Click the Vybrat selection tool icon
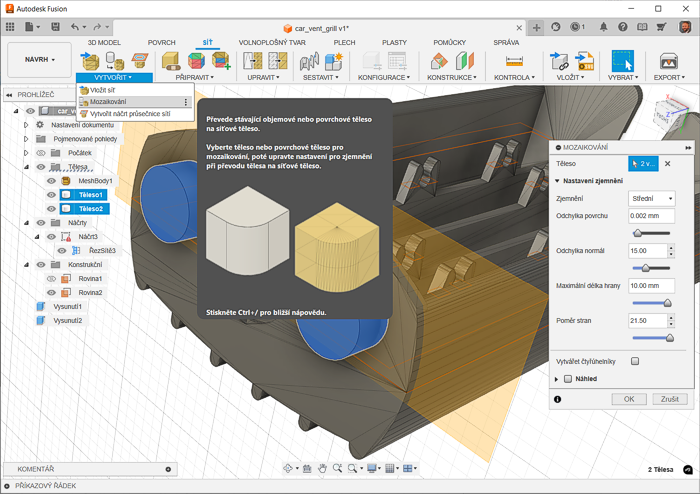The image size is (700, 494). click(623, 61)
